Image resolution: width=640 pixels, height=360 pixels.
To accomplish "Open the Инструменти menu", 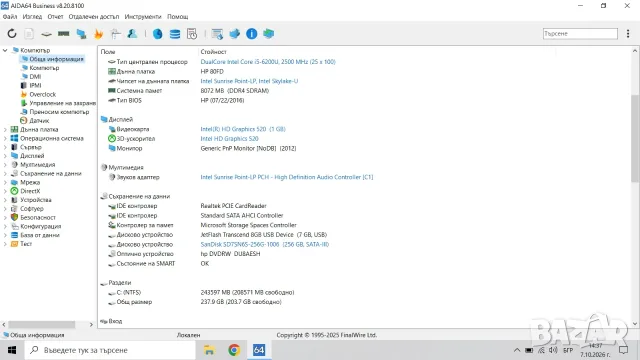I will tap(143, 17).
